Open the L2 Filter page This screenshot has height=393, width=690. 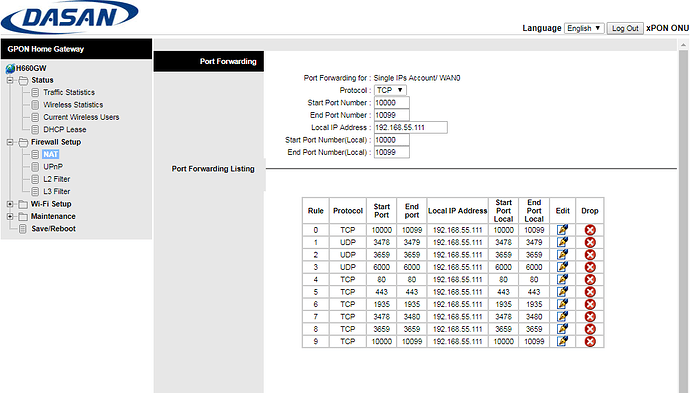point(56,179)
